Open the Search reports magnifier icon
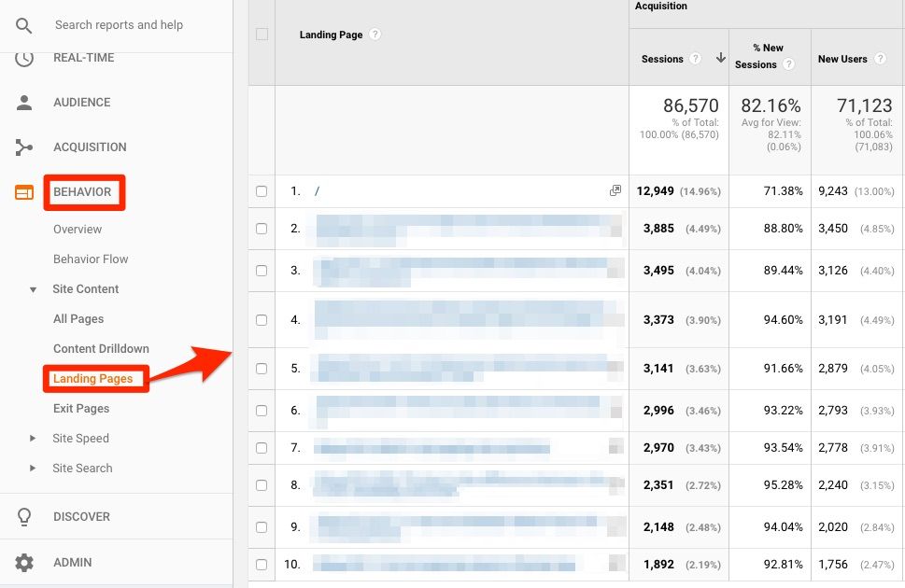This screenshot has width=905, height=588. (23, 25)
